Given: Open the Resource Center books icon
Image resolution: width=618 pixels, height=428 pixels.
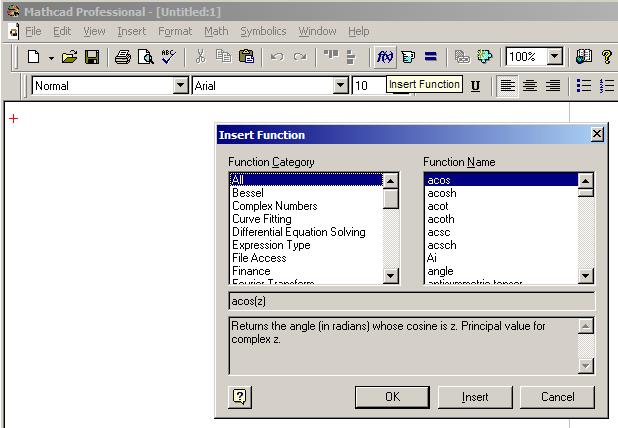Looking at the screenshot, I should point(584,56).
